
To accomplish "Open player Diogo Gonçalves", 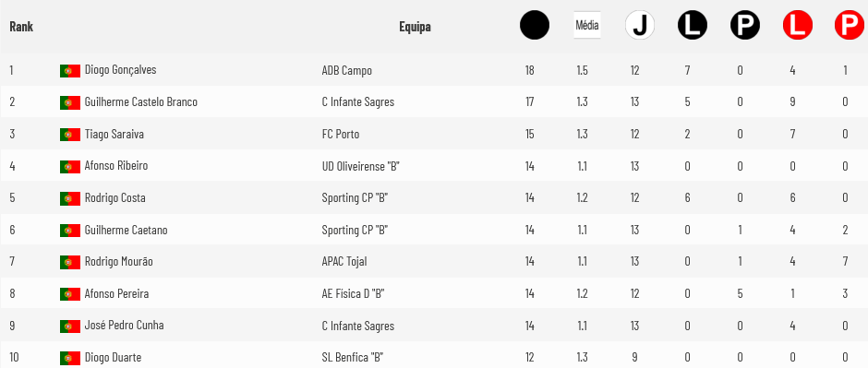I will pyautogui.click(x=121, y=70).
